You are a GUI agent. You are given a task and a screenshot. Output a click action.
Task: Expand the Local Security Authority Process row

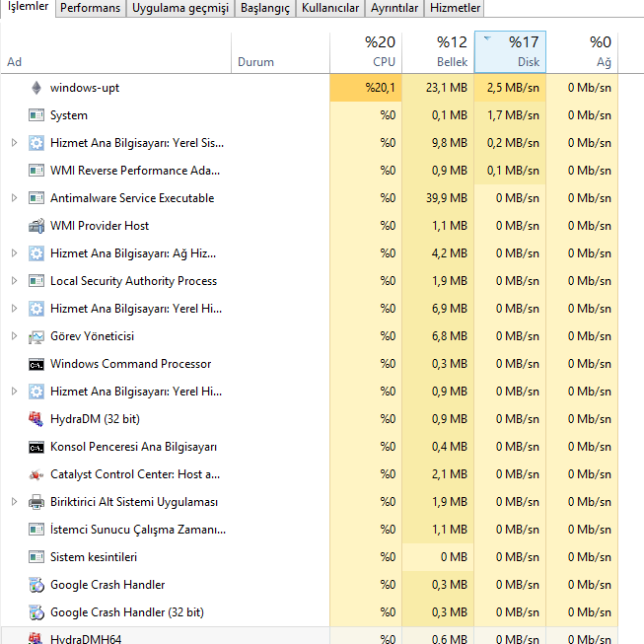pos(14,281)
